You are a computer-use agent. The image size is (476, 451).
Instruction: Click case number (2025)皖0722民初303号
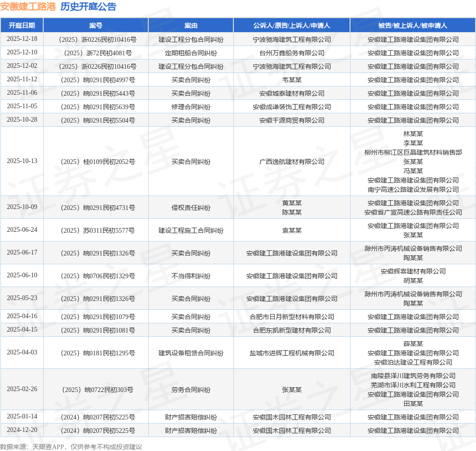click(x=98, y=390)
